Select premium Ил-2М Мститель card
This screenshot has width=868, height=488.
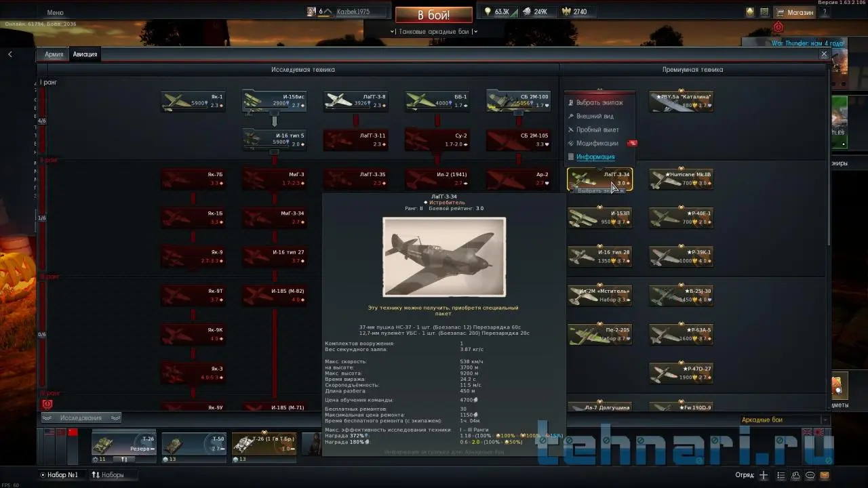(x=599, y=296)
